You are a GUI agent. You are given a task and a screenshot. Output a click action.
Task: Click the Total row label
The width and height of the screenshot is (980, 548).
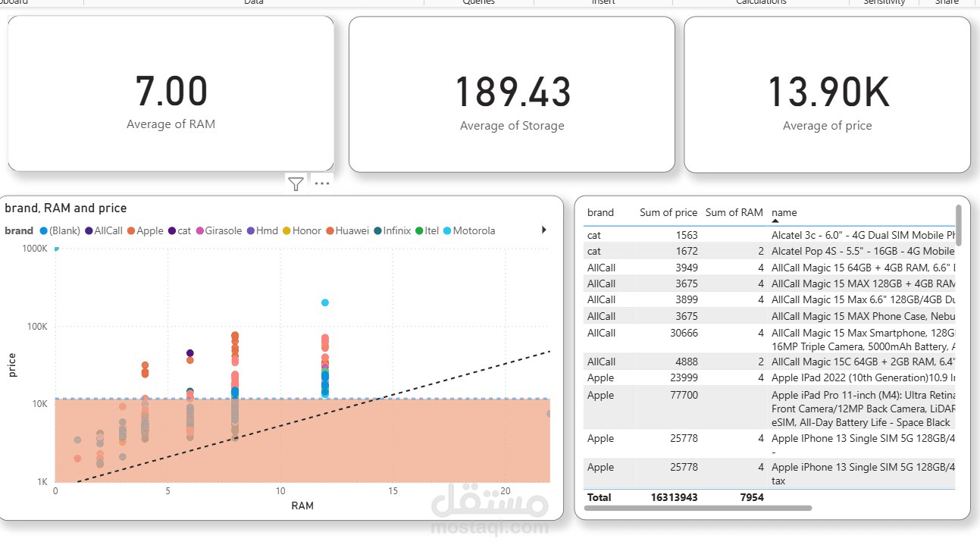coord(599,497)
